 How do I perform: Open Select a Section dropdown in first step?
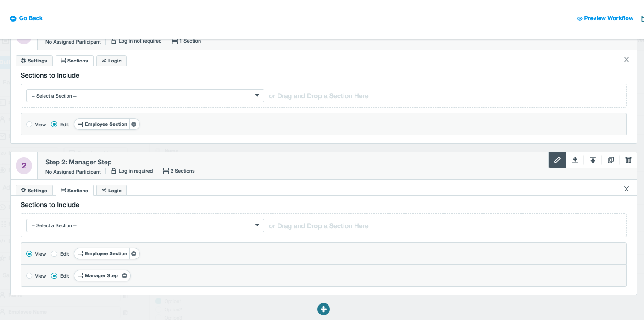[145, 96]
